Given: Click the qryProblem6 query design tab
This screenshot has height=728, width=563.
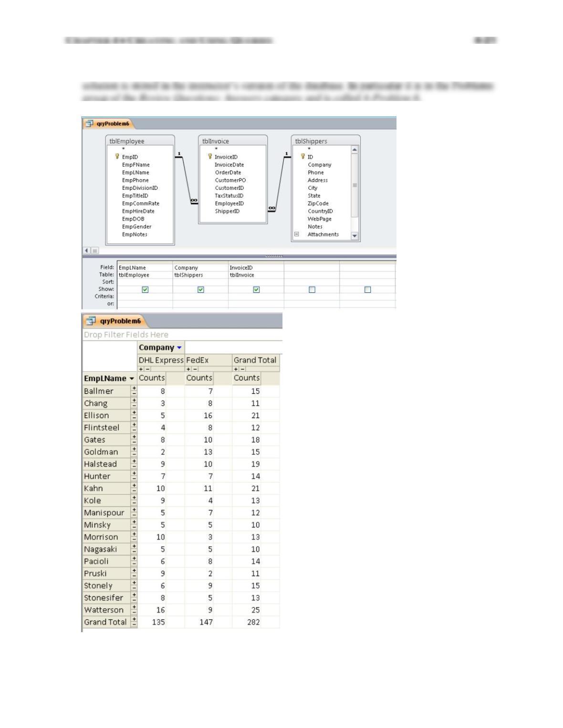Looking at the screenshot, I should [x=108, y=123].
